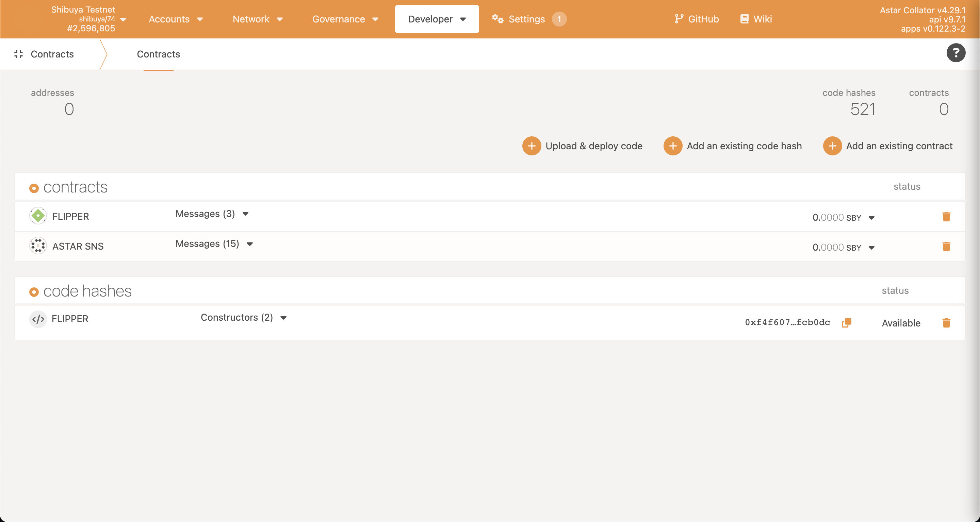Click the ASTAR SNS contract identicon

click(x=38, y=246)
